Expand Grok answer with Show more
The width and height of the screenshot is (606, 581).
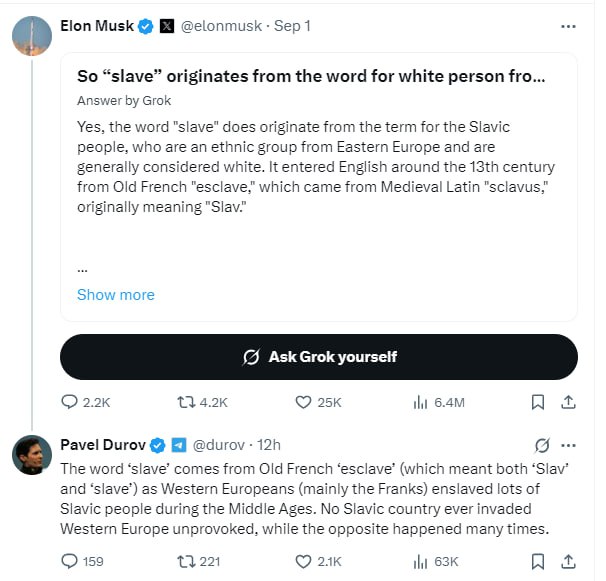(116, 295)
